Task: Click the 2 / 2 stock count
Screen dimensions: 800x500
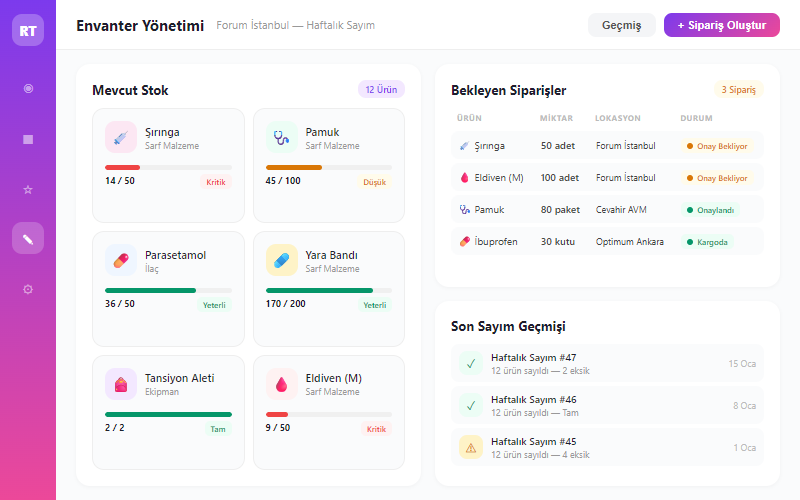Action: pyautogui.click(x=115, y=428)
